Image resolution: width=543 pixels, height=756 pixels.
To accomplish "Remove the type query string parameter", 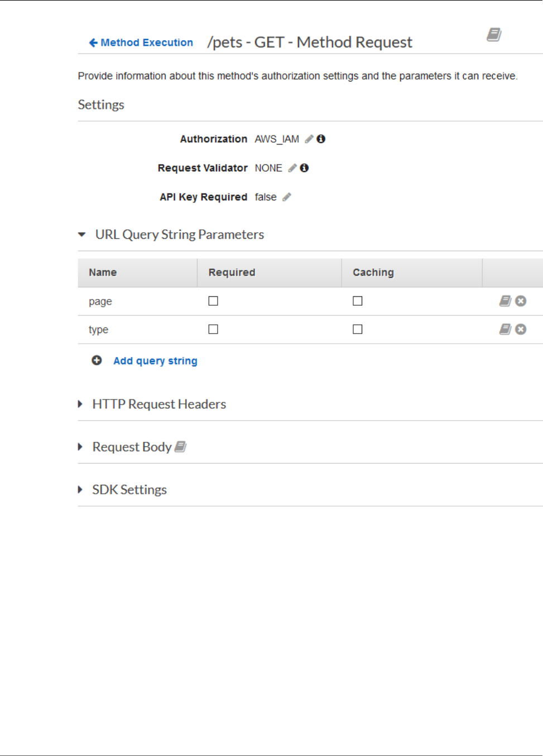I will (x=521, y=330).
